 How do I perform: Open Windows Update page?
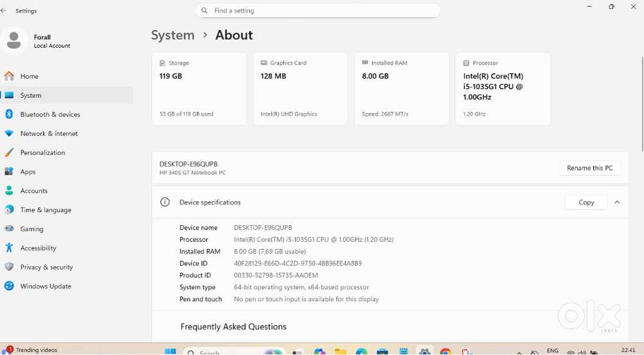(x=45, y=287)
